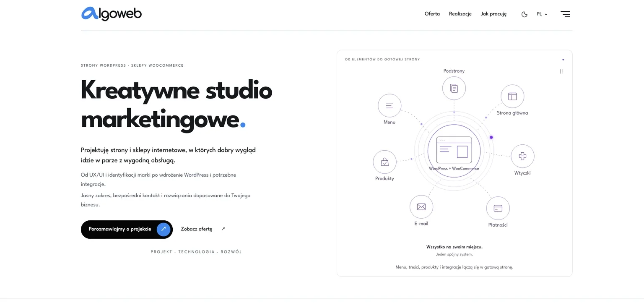644x303 pixels.
Task: Open Realizacje in navigation
Action: tap(460, 14)
